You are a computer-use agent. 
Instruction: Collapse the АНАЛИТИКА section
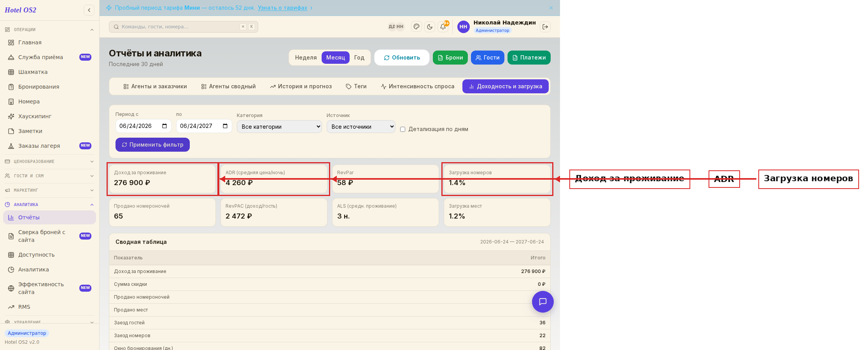click(x=49, y=205)
